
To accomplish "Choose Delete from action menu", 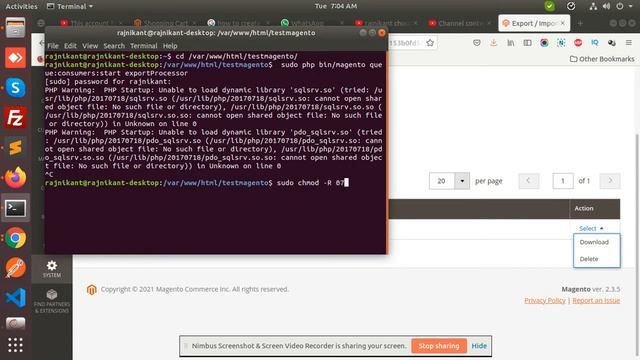I will [x=589, y=259].
